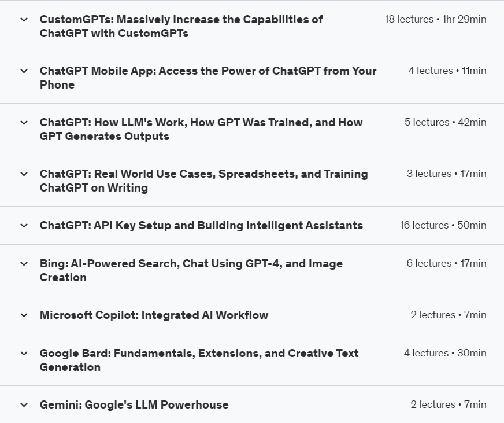
Task: Click chevron next to Google Bard section
Action: pos(24,354)
